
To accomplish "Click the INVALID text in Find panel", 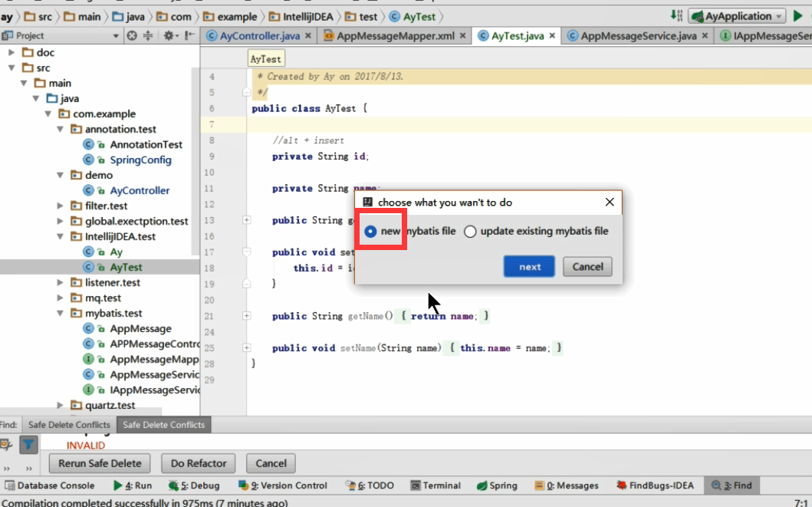I will click(85, 446).
